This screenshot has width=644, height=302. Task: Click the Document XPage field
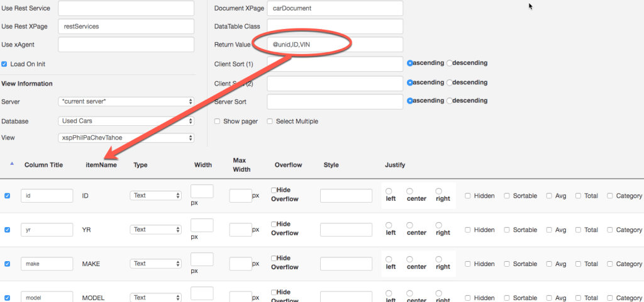click(x=335, y=9)
